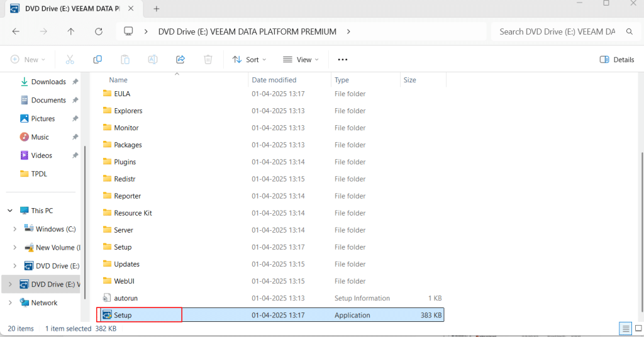
Task: Click the navigation pane vertical scrollbar
Action: (x=85, y=222)
